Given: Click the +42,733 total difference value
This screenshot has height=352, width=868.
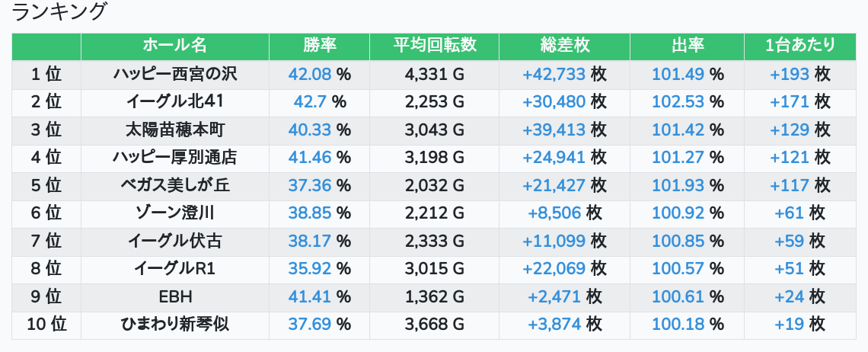Looking at the screenshot, I should tap(554, 74).
